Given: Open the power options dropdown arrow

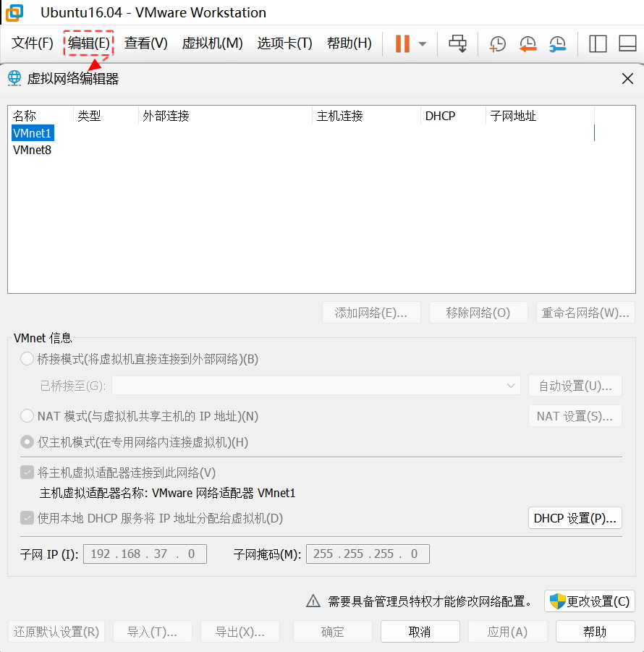Looking at the screenshot, I should click(423, 43).
